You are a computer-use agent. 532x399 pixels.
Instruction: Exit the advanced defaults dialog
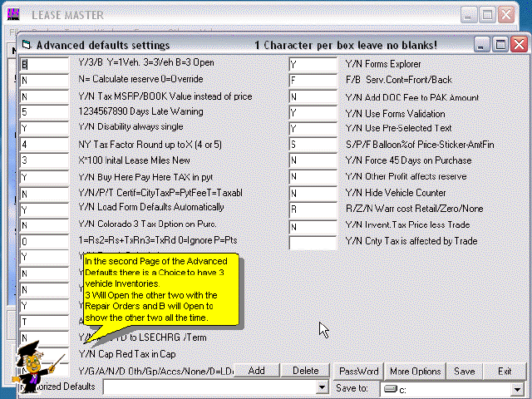[x=505, y=371]
